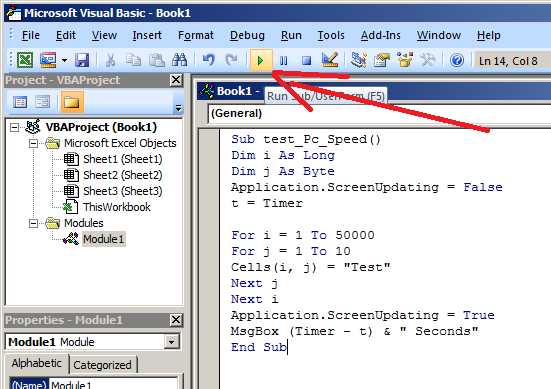Click the 'For i = 1 To 50000' line
The height and width of the screenshot is (389, 551).
[303, 235]
